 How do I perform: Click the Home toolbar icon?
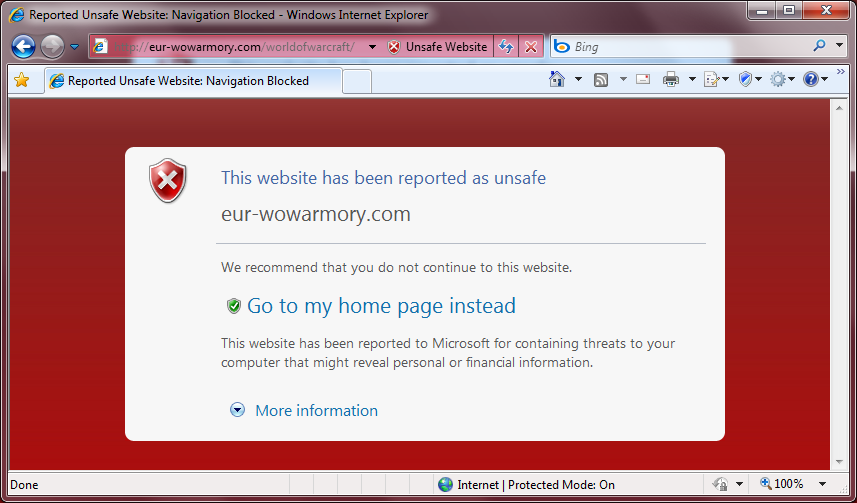pyautogui.click(x=557, y=80)
